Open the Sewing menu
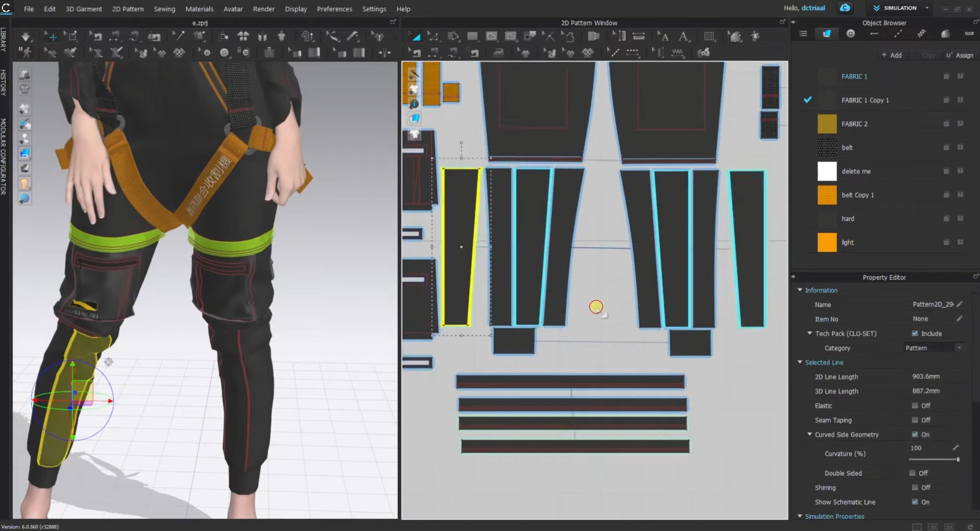Screen dimensions: 980x531 tap(164, 9)
